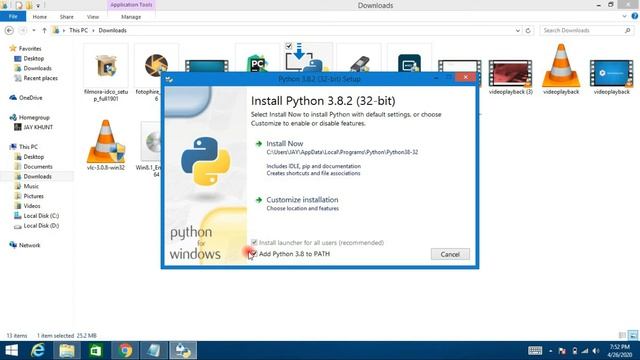Select the PyCharm installer file icon

(257, 63)
